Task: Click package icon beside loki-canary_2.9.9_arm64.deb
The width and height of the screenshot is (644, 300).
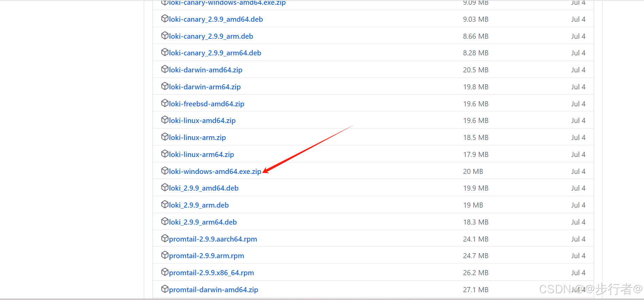Action: 165,52
